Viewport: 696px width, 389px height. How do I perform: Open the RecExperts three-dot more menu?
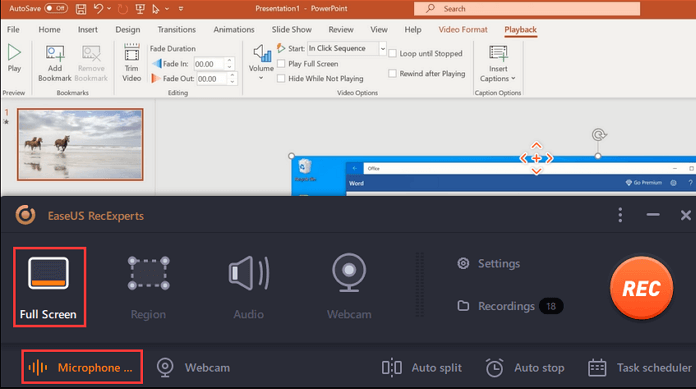[620, 215]
